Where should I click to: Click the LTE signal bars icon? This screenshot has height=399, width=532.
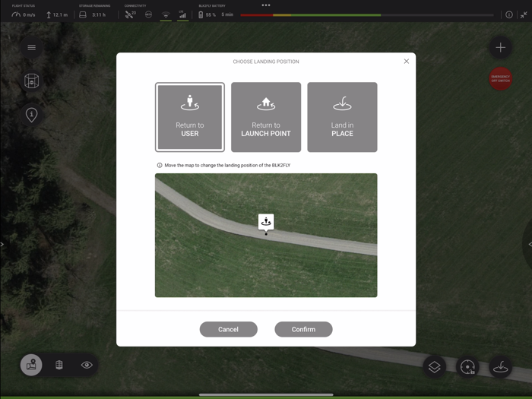tap(182, 14)
